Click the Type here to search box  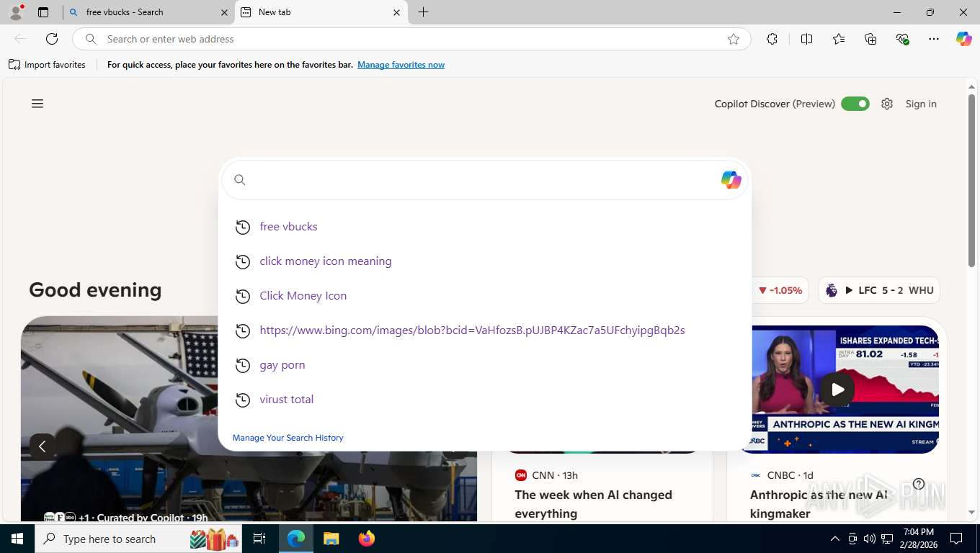pyautogui.click(x=138, y=539)
